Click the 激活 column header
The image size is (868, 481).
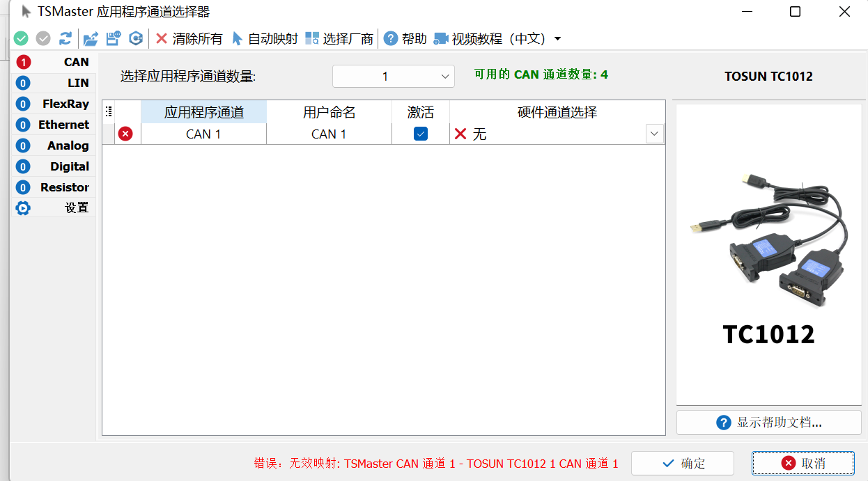click(421, 112)
